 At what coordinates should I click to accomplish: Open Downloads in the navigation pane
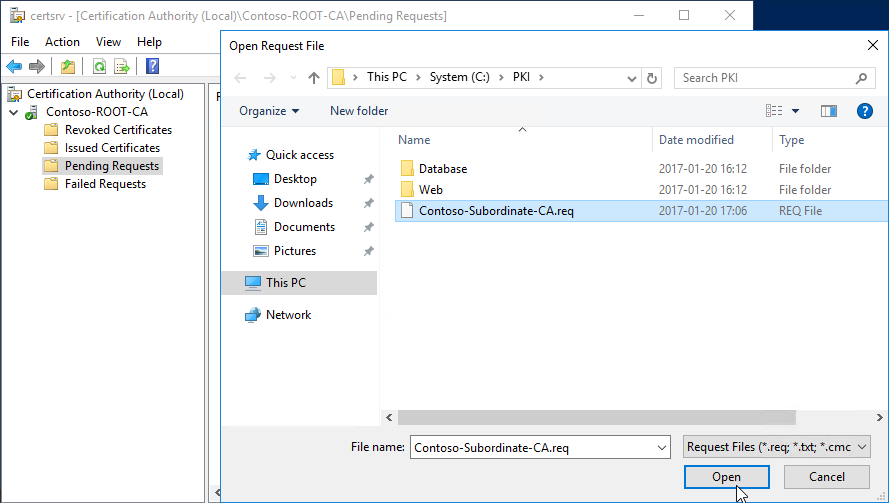click(303, 203)
